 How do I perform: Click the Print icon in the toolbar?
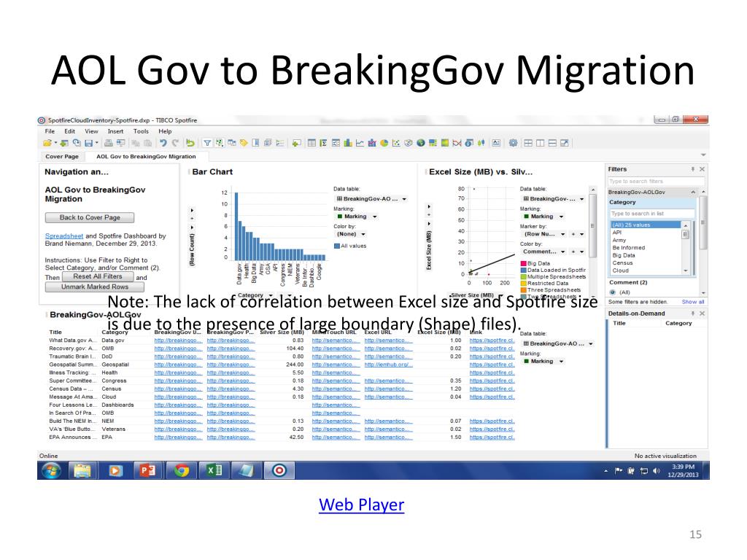coord(109,143)
